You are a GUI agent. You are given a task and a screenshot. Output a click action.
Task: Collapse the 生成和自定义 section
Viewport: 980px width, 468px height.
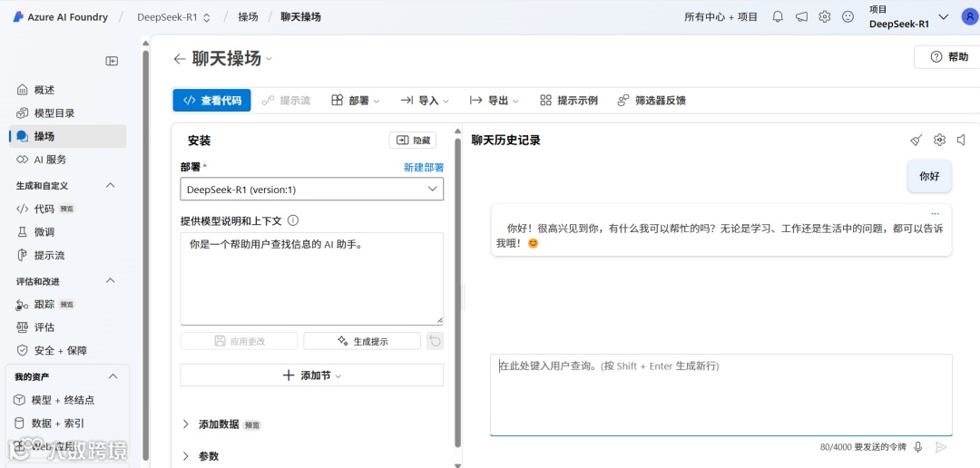111,185
